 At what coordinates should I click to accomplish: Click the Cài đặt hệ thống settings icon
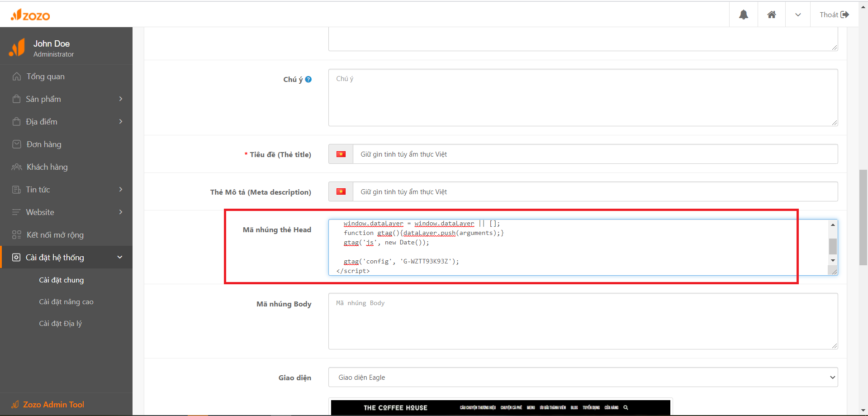[x=16, y=257]
